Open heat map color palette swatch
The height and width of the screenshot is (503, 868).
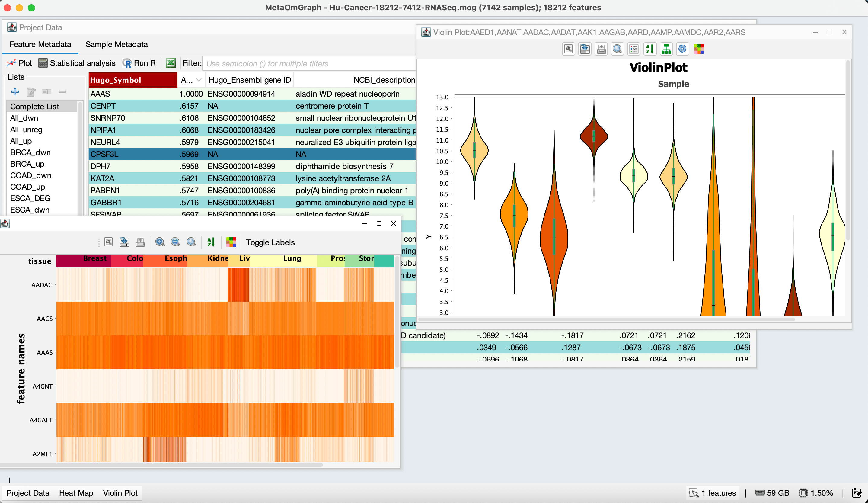click(x=231, y=242)
